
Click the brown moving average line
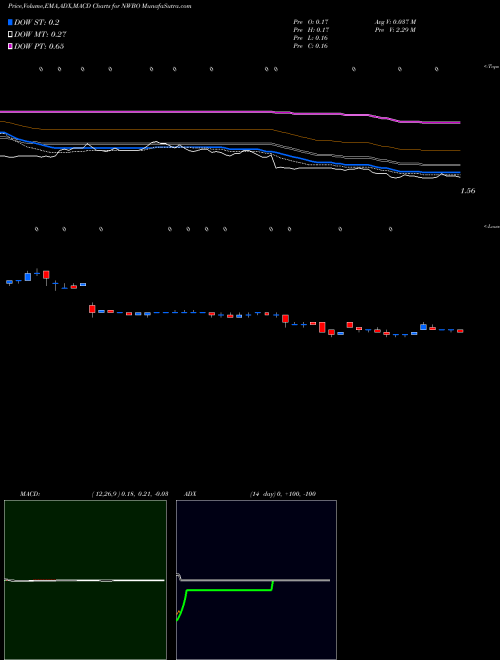[x=230, y=131]
